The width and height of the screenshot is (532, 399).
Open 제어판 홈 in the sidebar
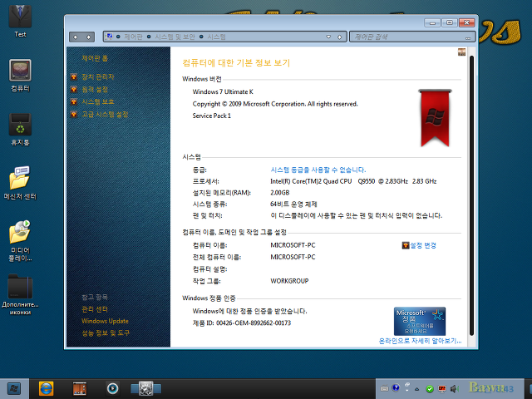[x=95, y=58]
